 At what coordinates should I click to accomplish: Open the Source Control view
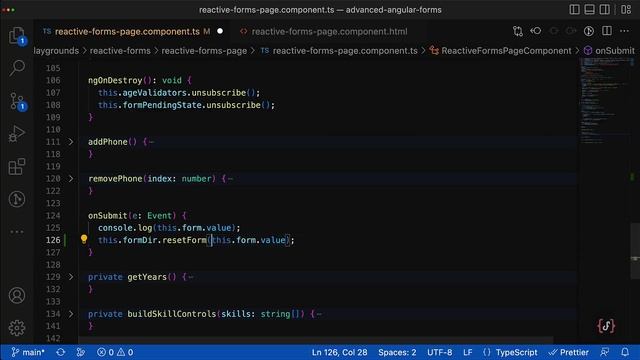point(17,101)
